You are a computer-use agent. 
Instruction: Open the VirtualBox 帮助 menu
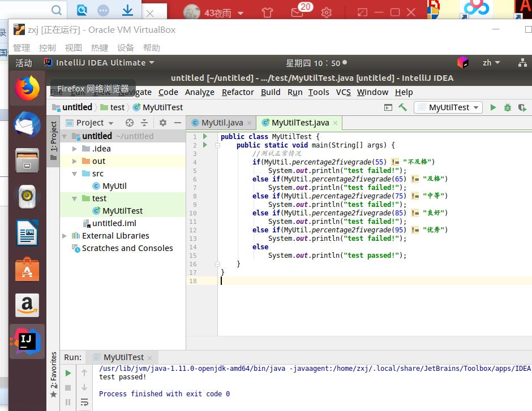tap(151, 48)
